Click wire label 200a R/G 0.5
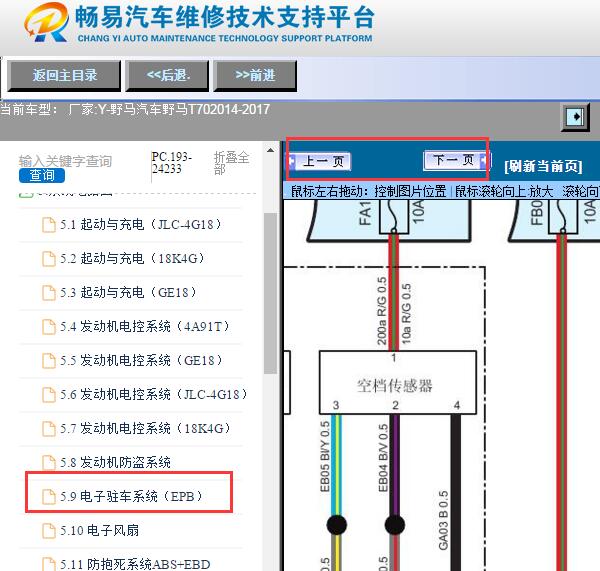Viewport: 600px width, 571px height. [x=382, y=311]
